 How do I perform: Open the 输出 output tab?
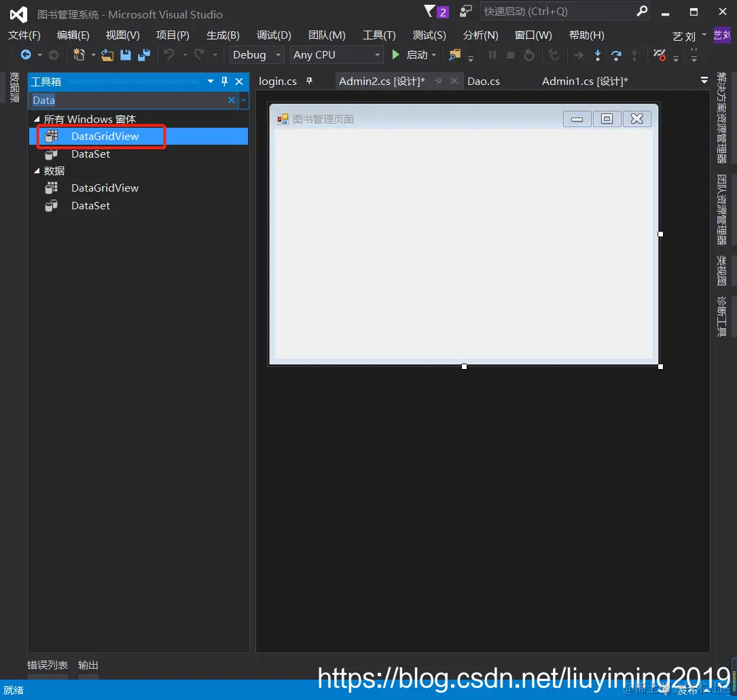[88, 665]
